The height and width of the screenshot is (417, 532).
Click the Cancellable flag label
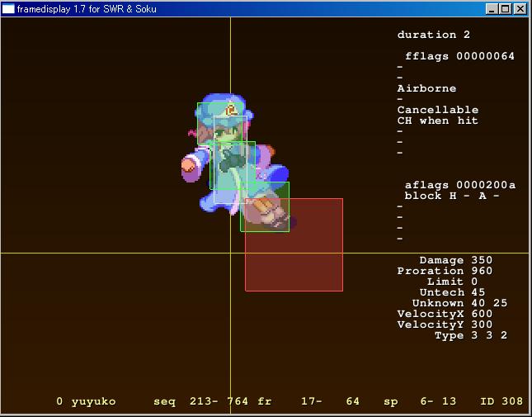437,110
